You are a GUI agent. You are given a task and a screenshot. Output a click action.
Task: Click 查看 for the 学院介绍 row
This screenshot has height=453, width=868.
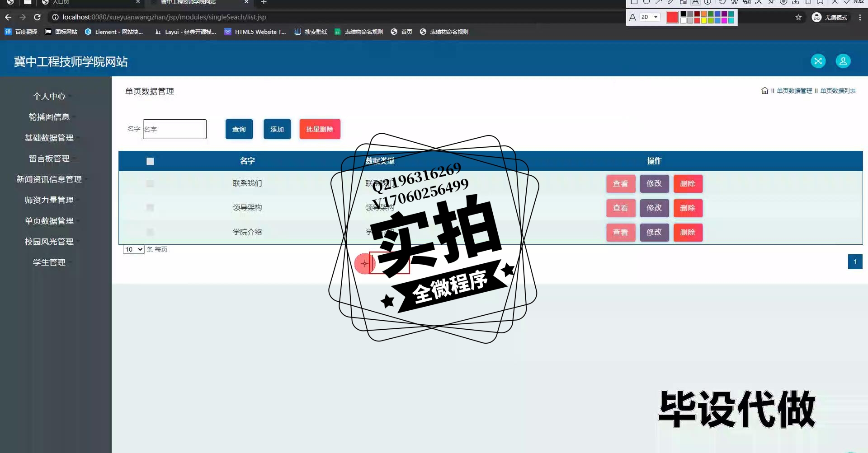click(x=621, y=233)
